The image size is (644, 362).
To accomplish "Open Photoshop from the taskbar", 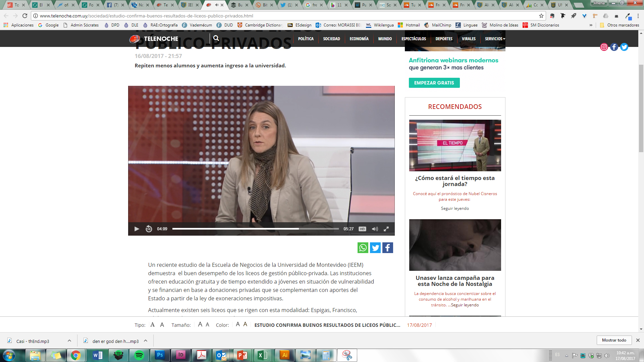I will (160, 355).
